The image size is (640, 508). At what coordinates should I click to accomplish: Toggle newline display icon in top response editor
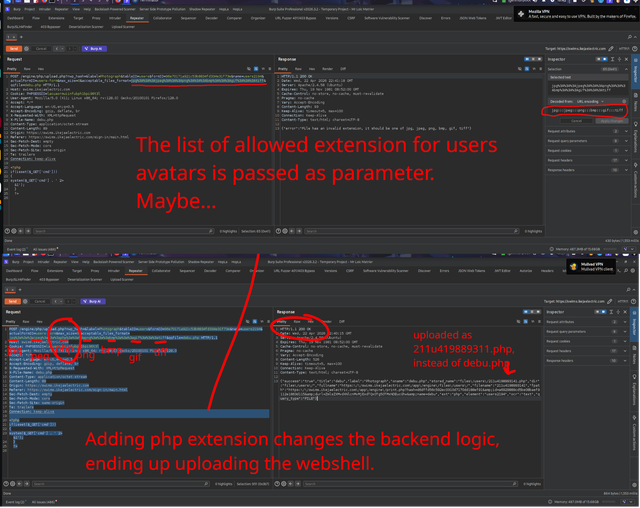point(534,69)
